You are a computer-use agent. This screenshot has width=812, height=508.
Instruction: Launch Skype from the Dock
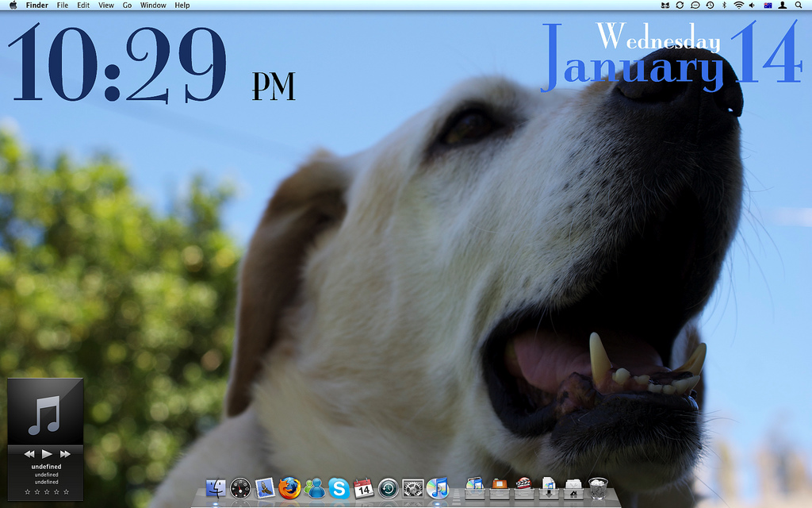coord(339,488)
